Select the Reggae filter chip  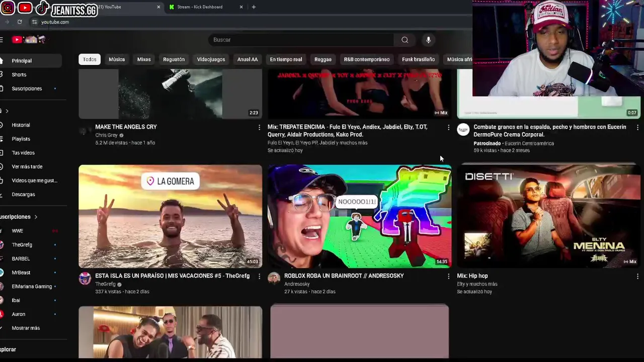[x=323, y=59]
